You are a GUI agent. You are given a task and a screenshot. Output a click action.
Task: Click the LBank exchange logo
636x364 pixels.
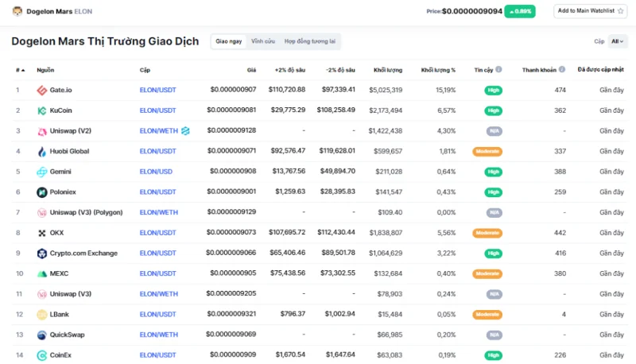(42, 314)
